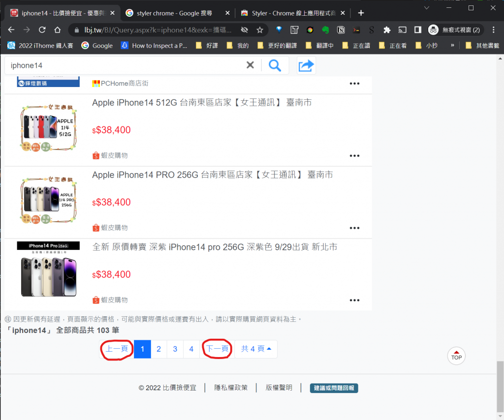
Task: Go to 上一頁 previous page
Action: pos(117,349)
